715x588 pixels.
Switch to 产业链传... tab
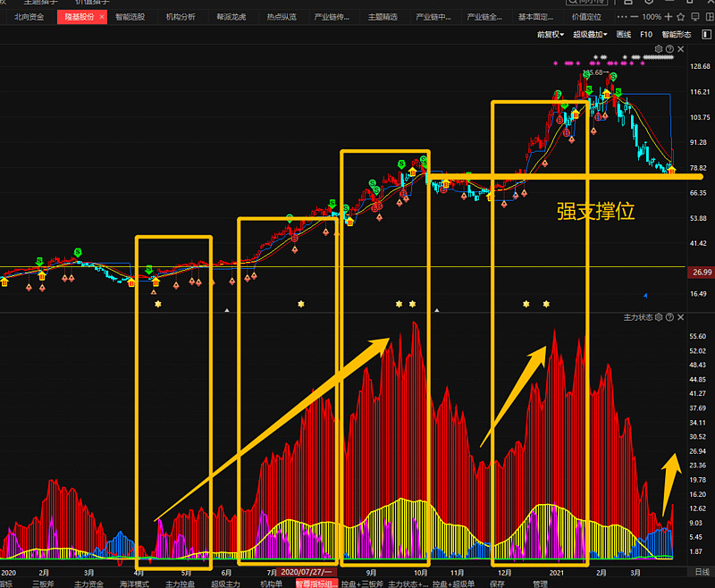(332, 17)
